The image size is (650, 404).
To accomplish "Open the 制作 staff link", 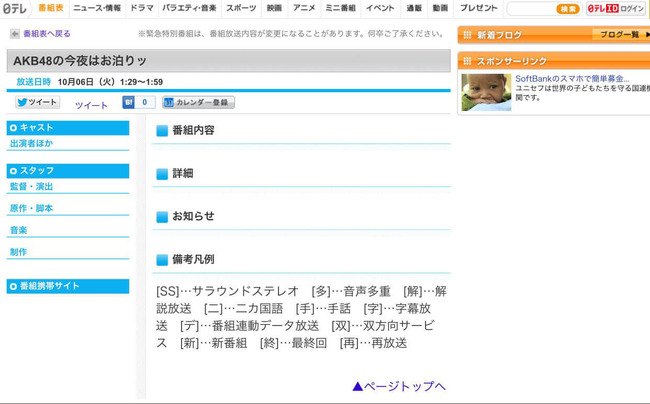I will tap(19, 252).
